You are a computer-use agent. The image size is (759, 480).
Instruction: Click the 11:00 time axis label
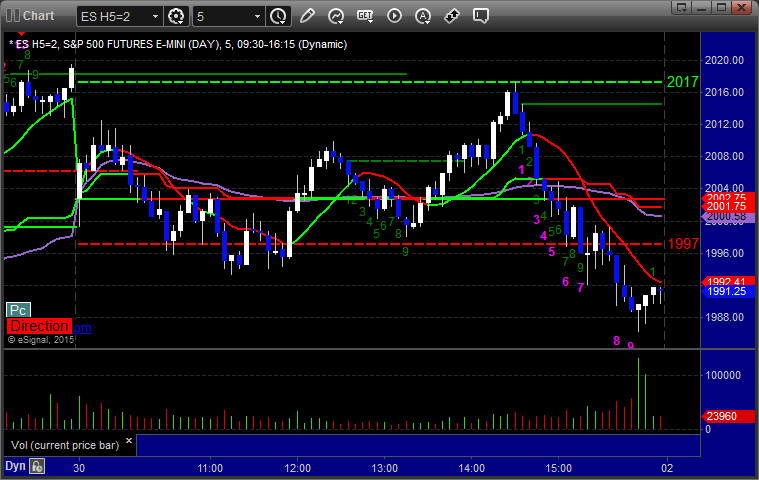210,468
